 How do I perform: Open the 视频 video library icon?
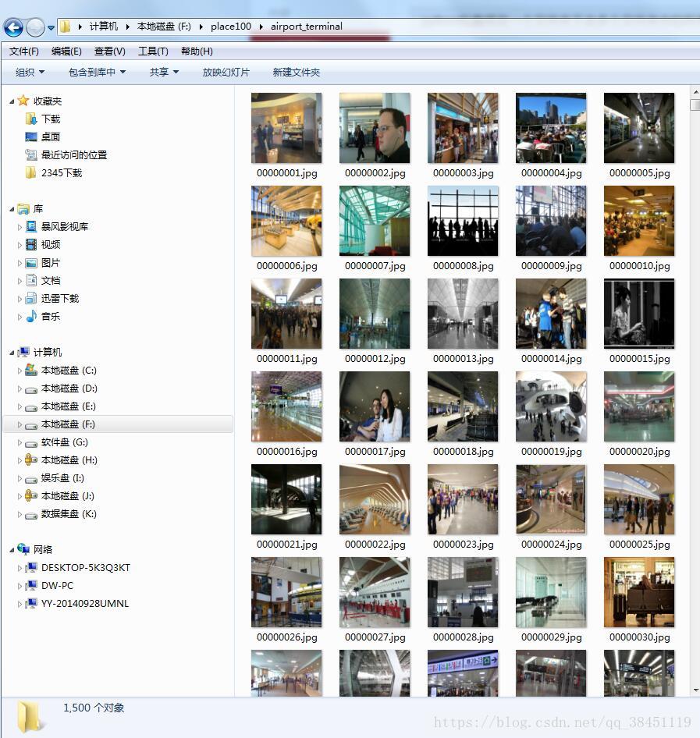point(31,244)
